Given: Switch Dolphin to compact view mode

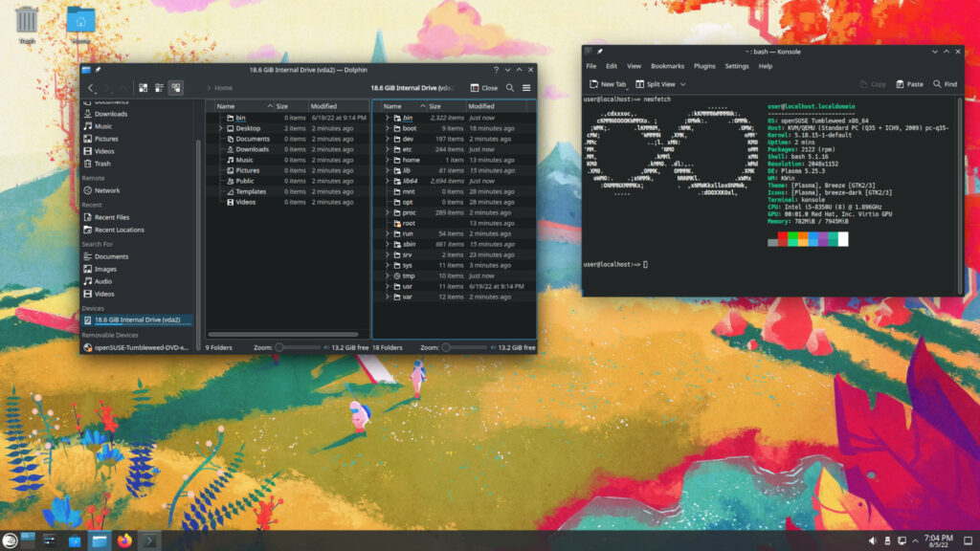Looking at the screenshot, I should point(159,87).
